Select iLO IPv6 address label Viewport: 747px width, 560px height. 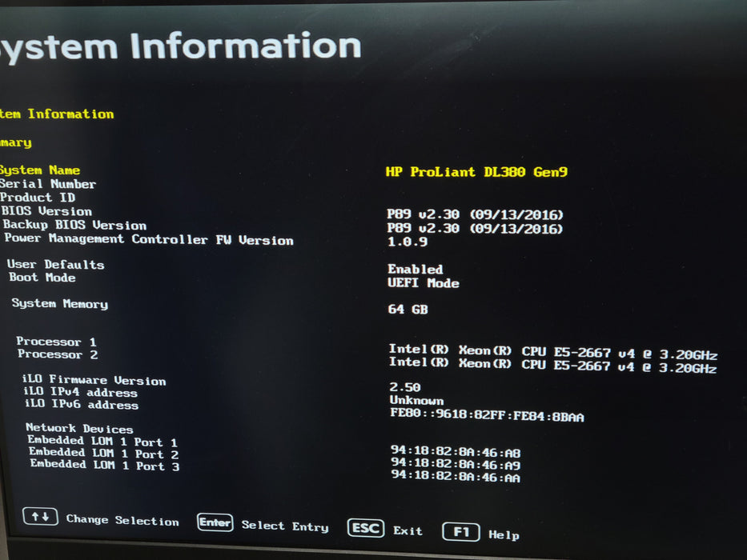(82, 405)
